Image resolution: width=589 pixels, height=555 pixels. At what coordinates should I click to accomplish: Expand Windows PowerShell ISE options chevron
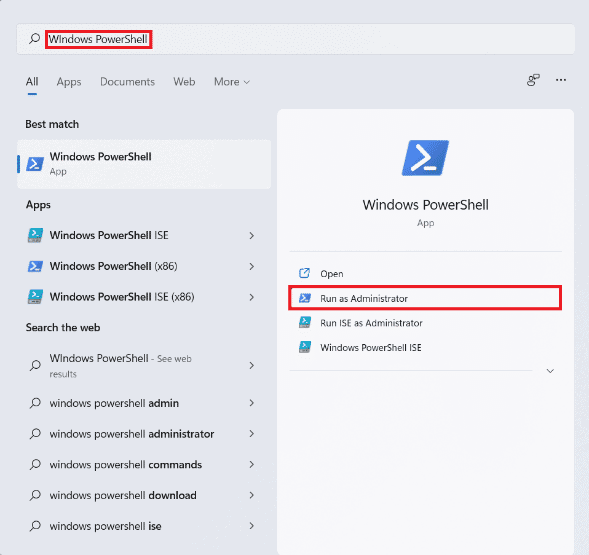pyautogui.click(x=251, y=236)
